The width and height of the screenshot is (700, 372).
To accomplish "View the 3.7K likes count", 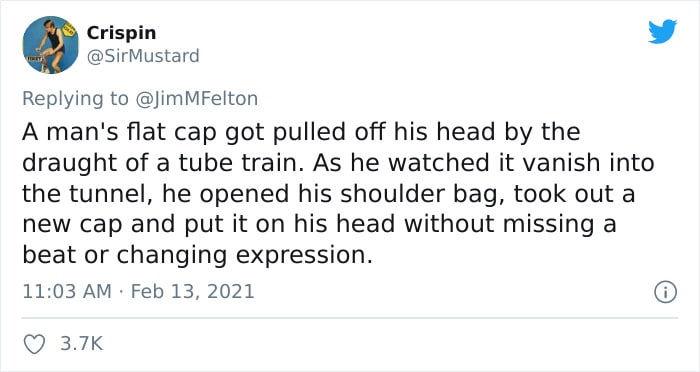I will click(x=81, y=344).
